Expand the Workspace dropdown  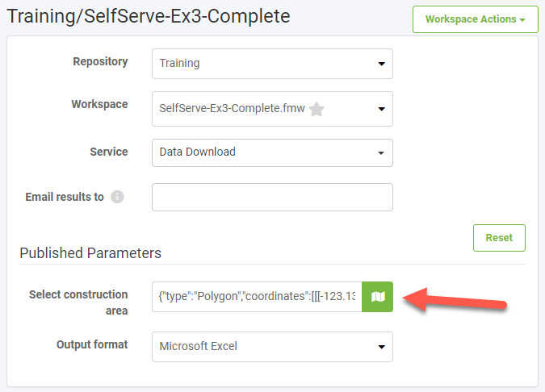(272, 109)
